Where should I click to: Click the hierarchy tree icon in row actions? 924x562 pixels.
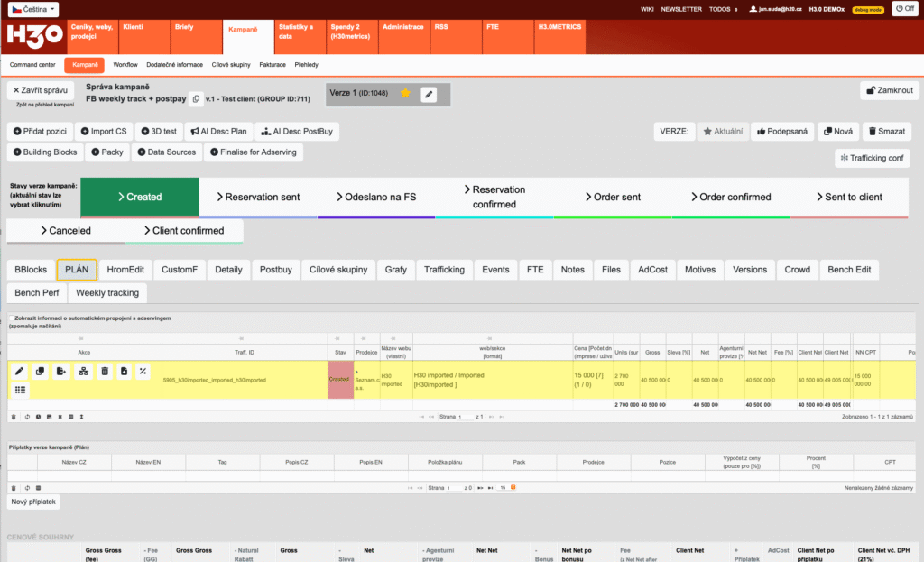(x=83, y=371)
